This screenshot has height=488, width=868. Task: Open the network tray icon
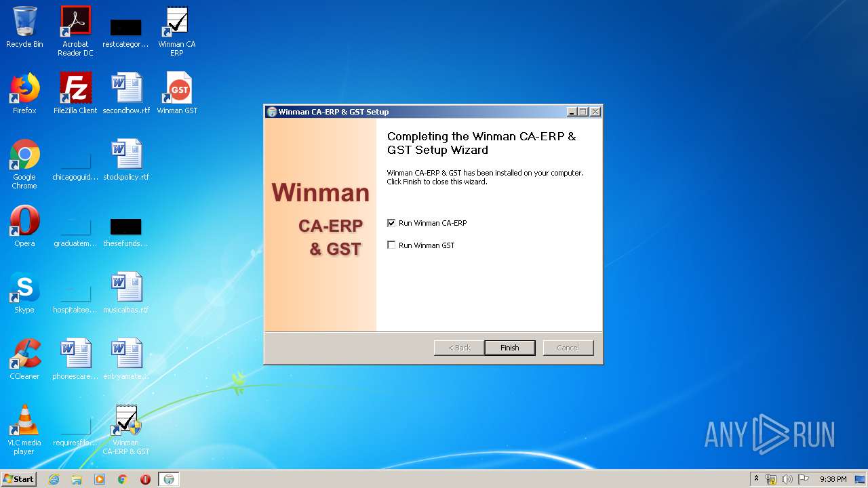click(x=771, y=479)
